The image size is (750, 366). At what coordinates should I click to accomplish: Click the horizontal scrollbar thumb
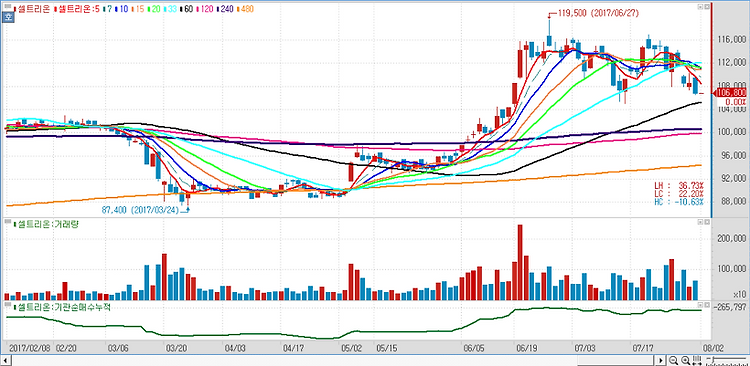pyautogui.click(x=617, y=360)
